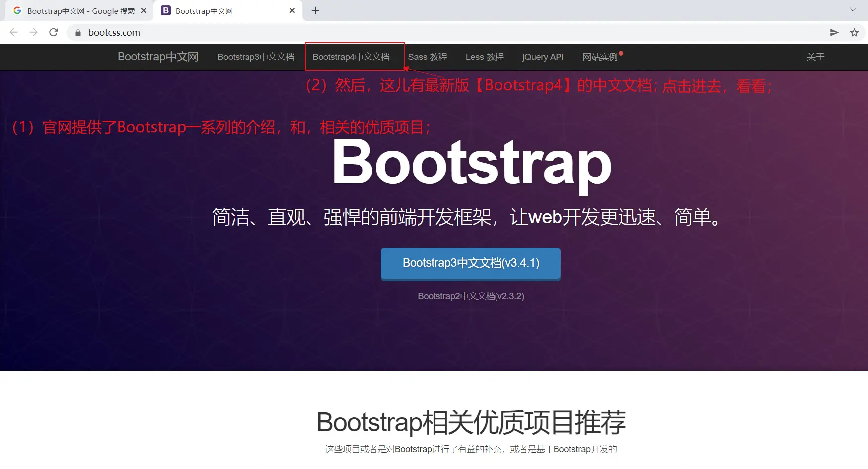Go back to the previous page
The image size is (868, 469).
click(14, 32)
